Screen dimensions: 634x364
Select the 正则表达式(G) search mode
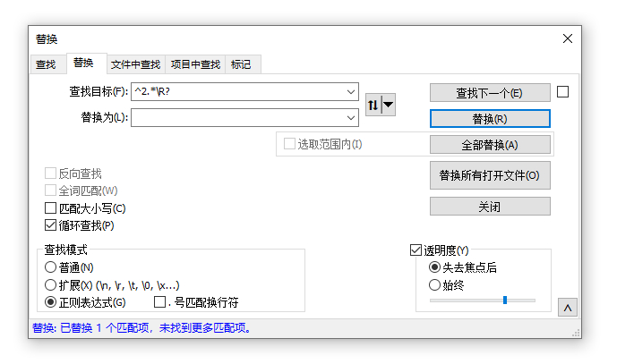[x=50, y=302]
